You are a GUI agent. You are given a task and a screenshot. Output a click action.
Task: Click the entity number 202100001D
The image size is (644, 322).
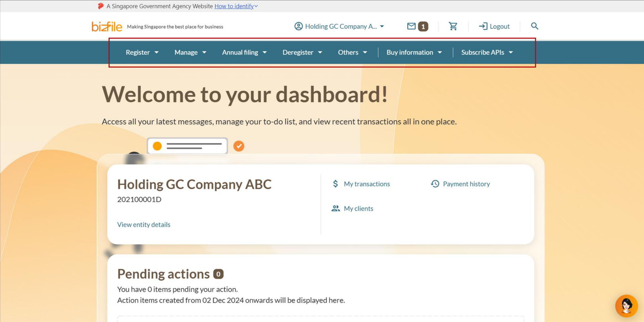[x=139, y=199]
